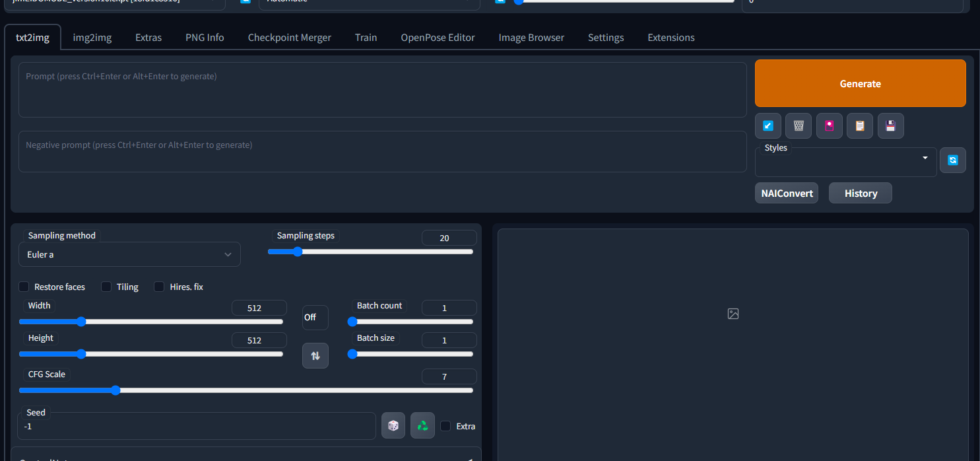Image resolution: width=980 pixels, height=461 pixels.
Task: Adjust the Batch count slider
Action: [410, 322]
